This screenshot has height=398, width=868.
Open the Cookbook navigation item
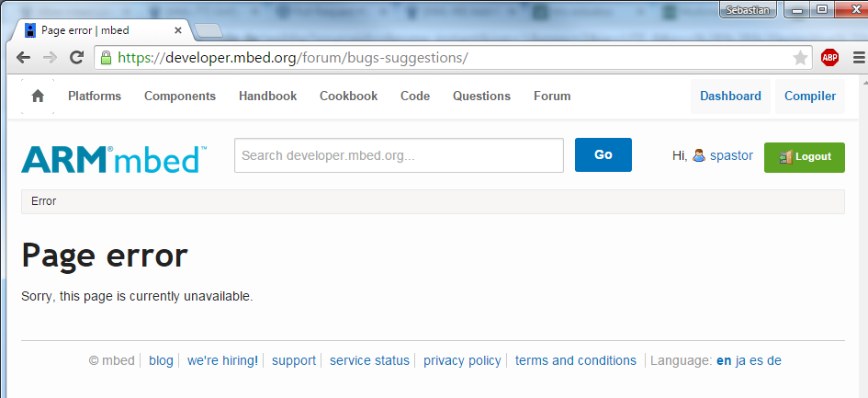[x=348, y=97]
